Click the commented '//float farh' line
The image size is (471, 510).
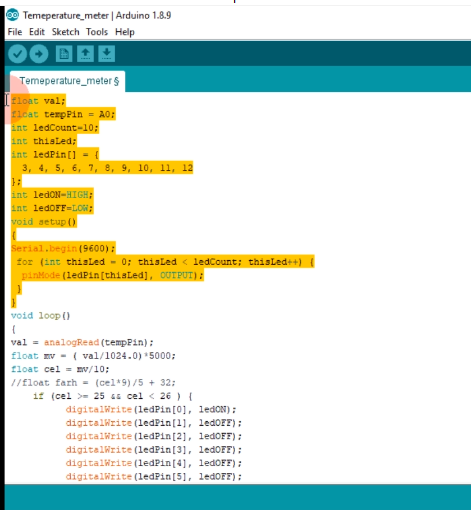[x=93, y=383]
